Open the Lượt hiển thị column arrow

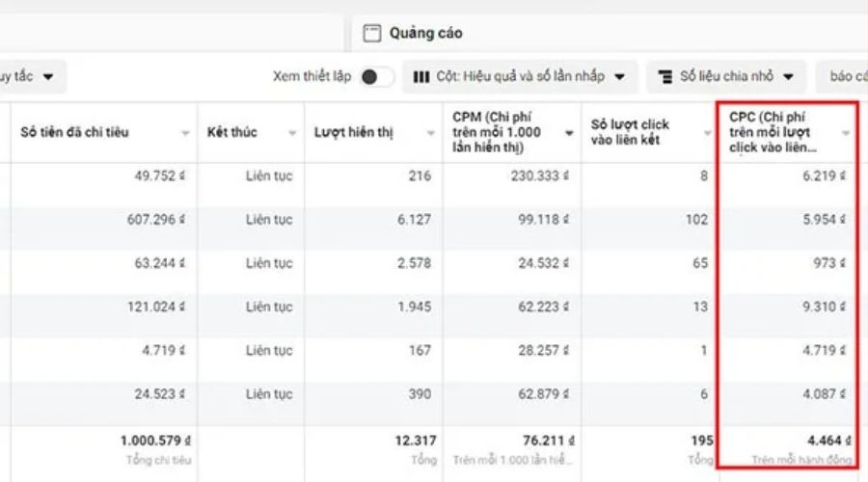431,133
